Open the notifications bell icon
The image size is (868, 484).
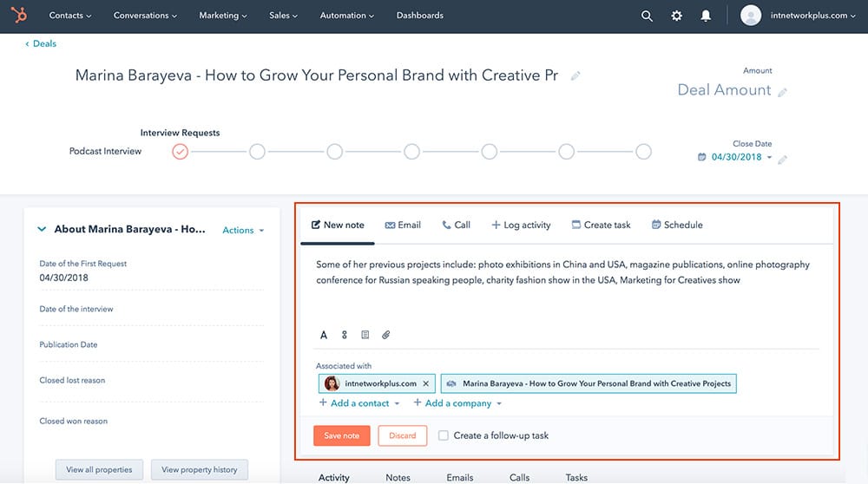click(706, 16)
